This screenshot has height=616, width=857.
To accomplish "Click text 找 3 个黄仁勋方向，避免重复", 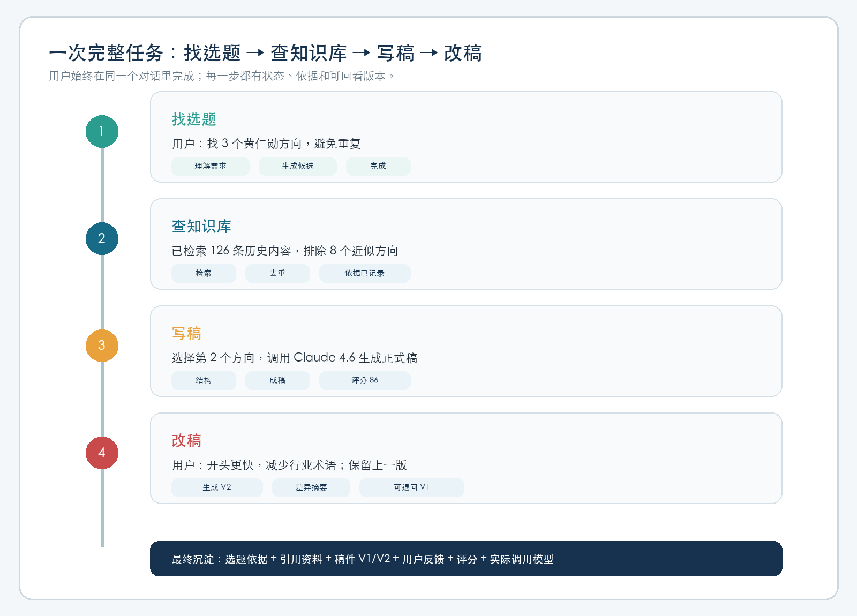I will click(x=284, y=144).
